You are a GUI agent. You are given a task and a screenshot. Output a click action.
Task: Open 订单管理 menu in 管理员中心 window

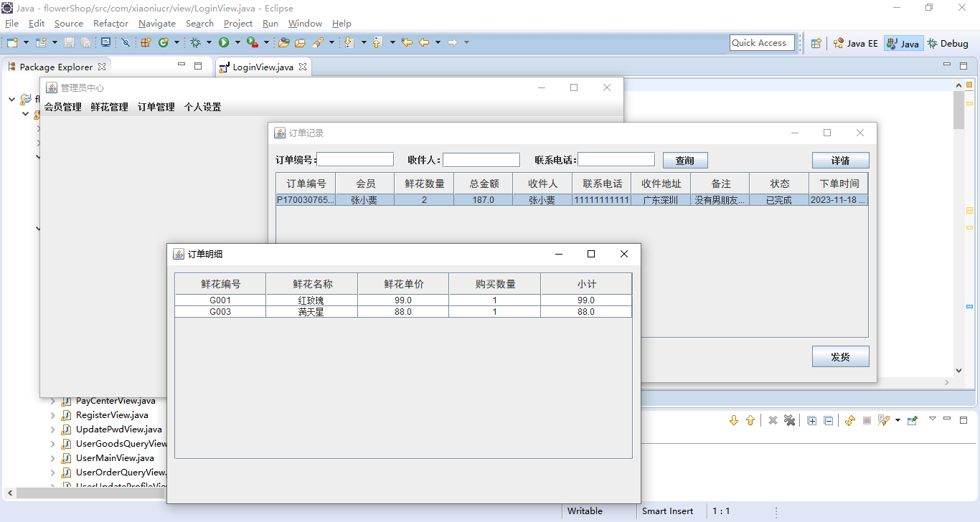pyautogui.click(x=156, y=108)
